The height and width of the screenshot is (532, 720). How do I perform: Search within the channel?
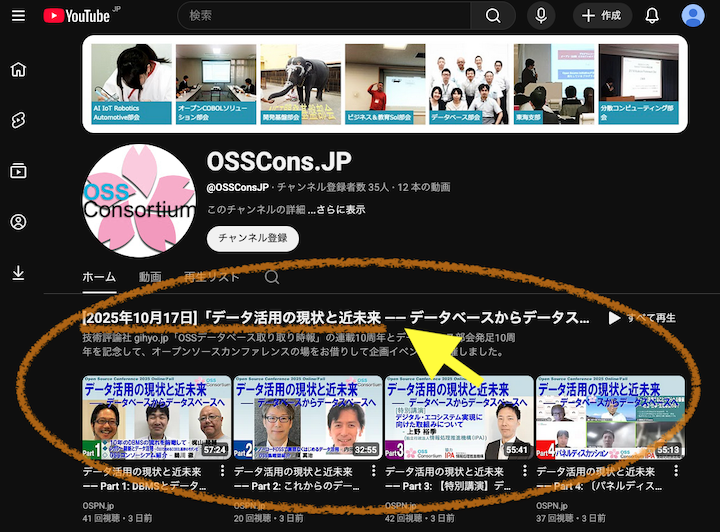point(272,277)
